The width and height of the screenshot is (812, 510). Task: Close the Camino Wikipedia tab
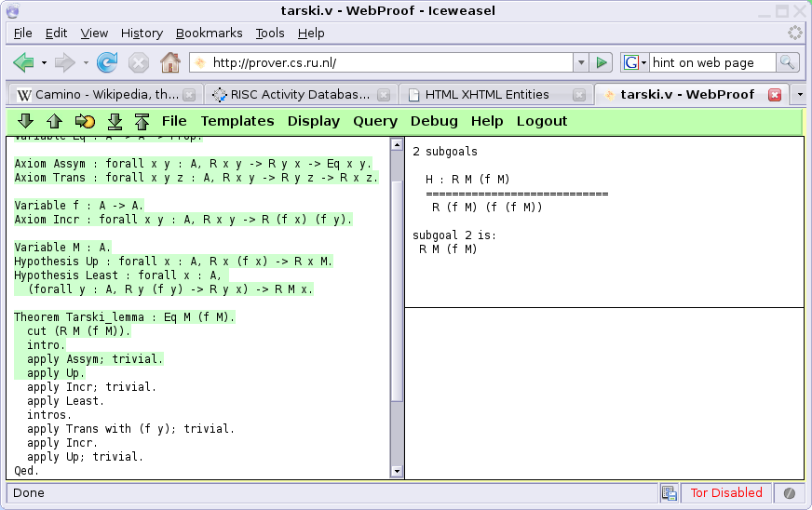coord(189,95)
